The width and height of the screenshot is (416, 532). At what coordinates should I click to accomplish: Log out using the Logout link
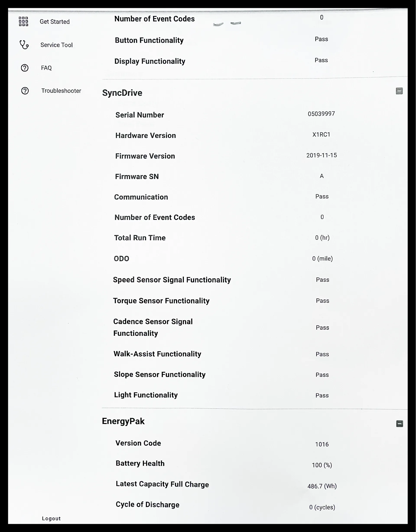51,518
